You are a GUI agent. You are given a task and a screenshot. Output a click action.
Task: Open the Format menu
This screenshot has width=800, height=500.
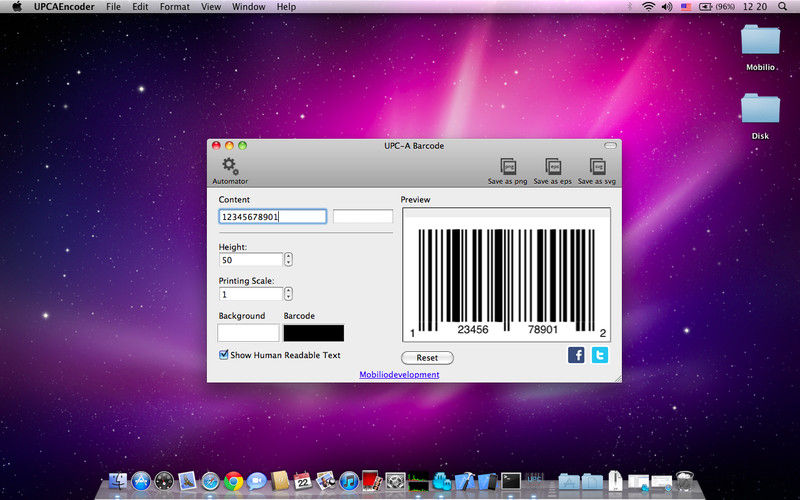tap(174, 7)
